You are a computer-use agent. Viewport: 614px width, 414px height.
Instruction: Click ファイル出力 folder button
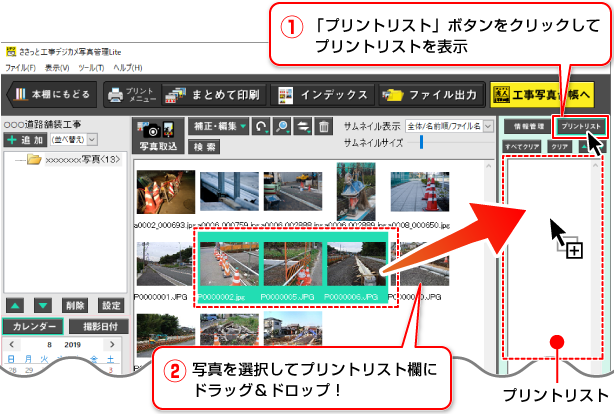point(430,95)
